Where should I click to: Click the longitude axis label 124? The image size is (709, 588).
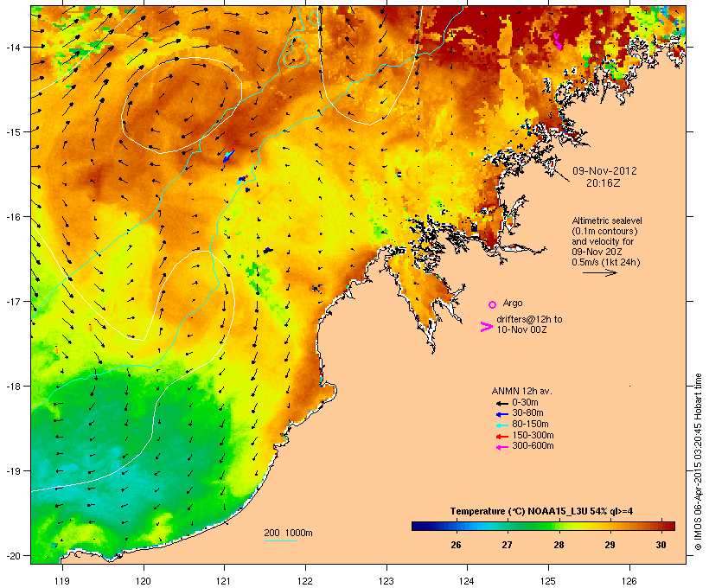coord(467,581)
